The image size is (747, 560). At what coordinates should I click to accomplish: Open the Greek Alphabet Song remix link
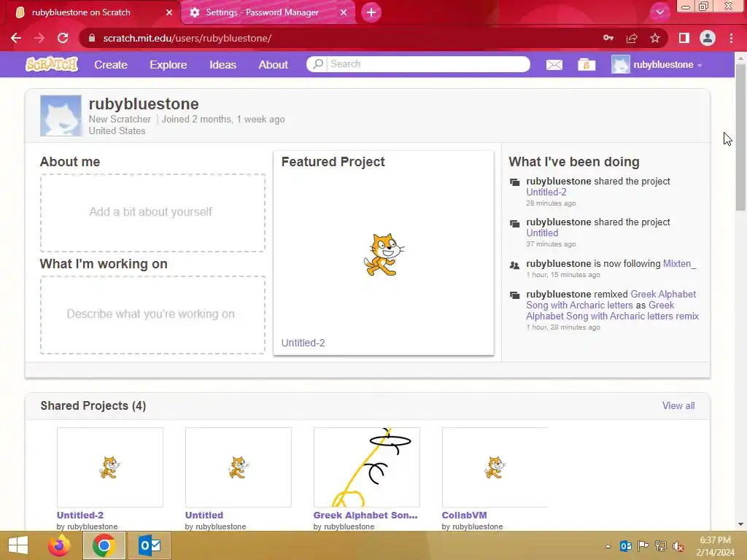click(x=613, y=311)
